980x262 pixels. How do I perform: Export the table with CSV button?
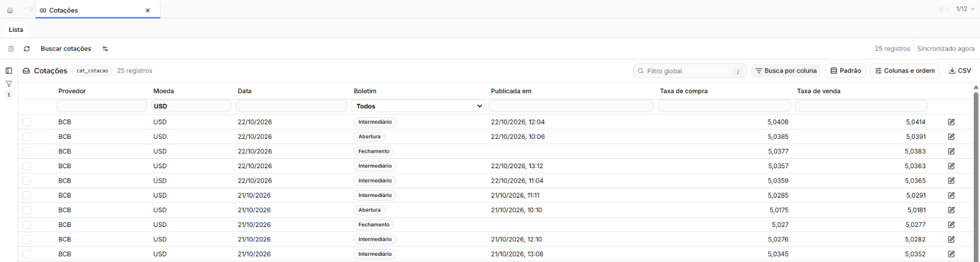(x=960, y=71)
